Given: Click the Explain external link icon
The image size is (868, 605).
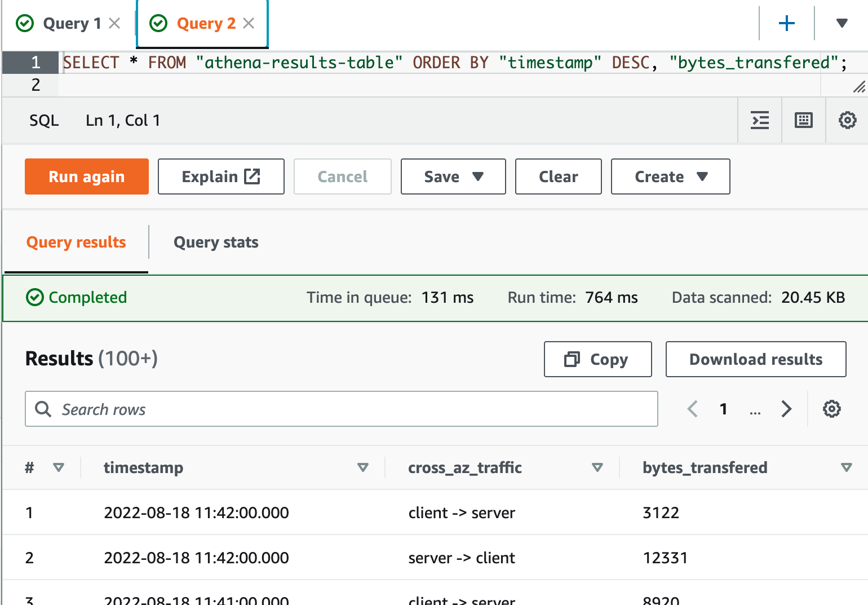Looking at the screenshot, I should pyautogui.click(x=252, y=176).
